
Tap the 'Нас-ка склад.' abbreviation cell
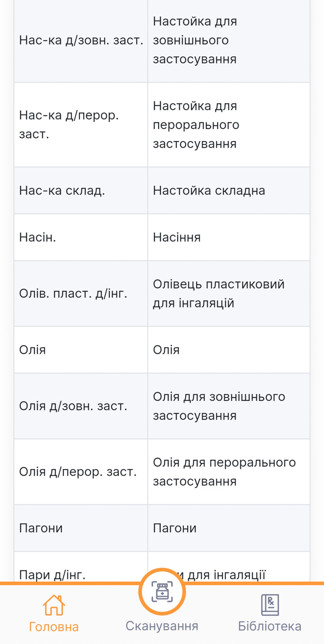[81, 191]
